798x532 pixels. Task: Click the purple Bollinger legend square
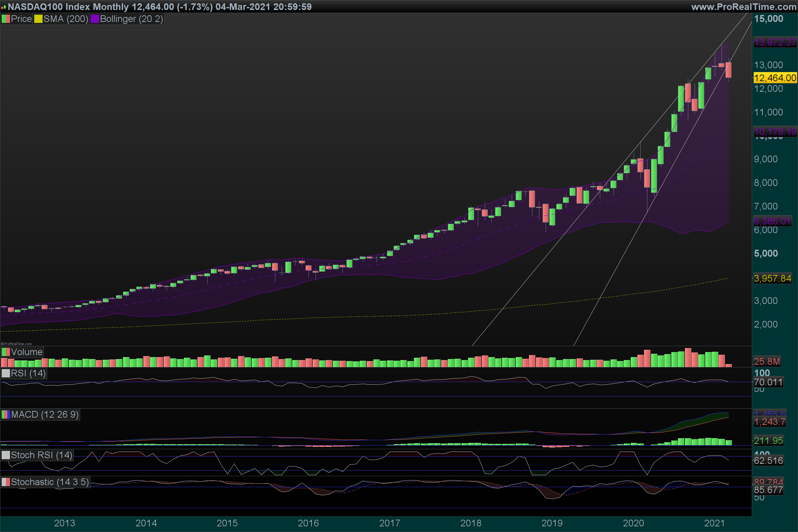coord(95,19)
